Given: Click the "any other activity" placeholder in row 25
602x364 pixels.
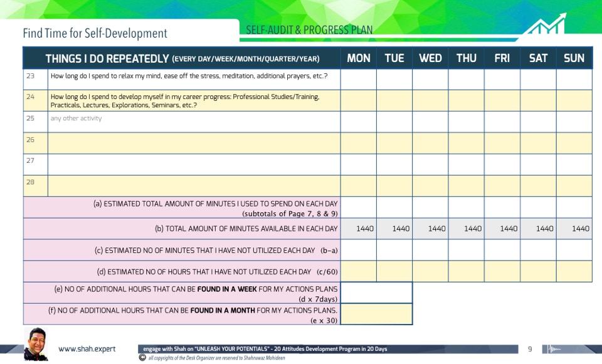Looking at the screenshot, I should coord(76,118).
